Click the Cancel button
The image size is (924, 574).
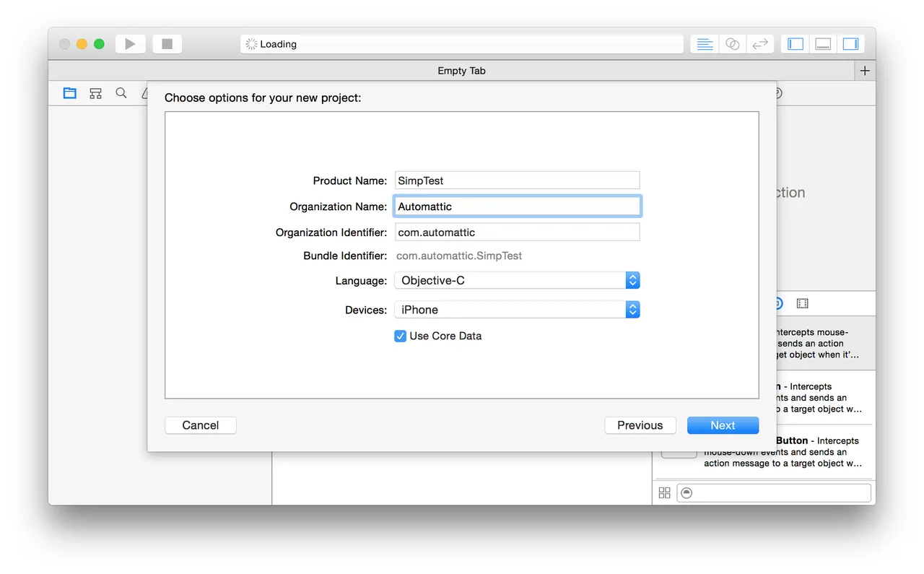point(201,425)
